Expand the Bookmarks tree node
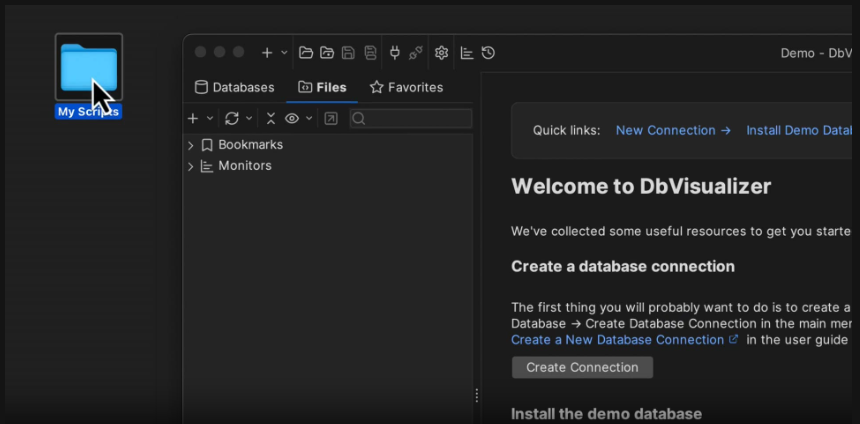 [190, 145]
